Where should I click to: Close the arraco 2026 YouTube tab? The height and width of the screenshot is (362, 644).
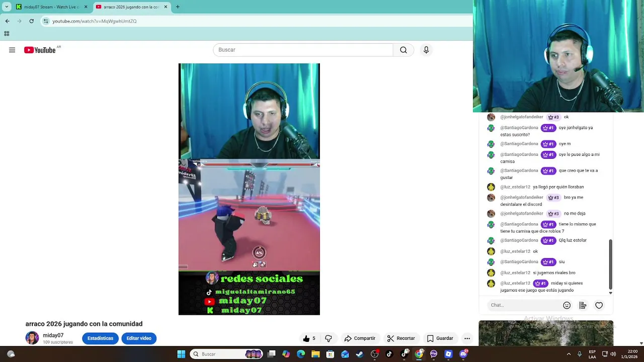point(166,7)
